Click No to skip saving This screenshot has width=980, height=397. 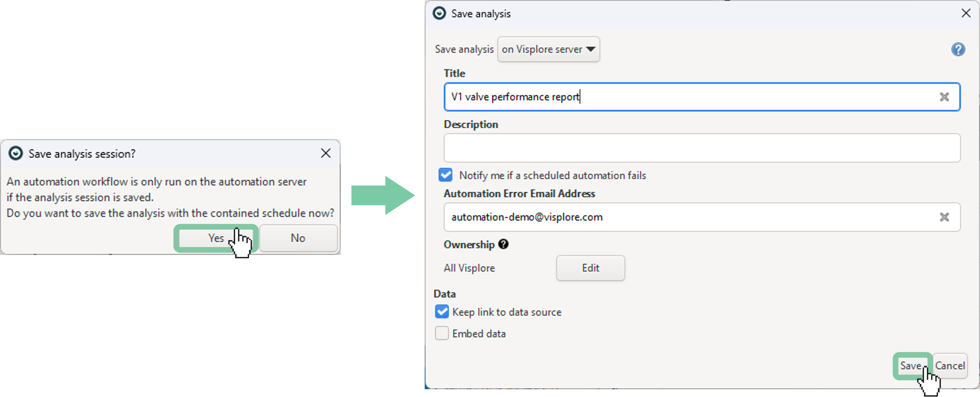298,238
